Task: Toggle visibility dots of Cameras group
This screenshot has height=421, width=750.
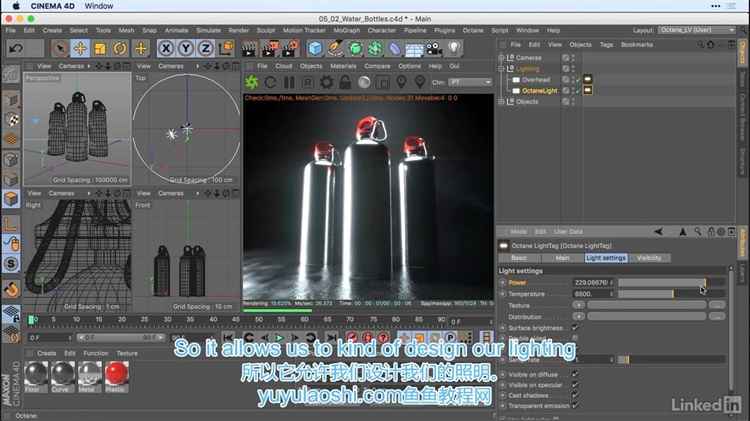Action: (x=573, y=57)
